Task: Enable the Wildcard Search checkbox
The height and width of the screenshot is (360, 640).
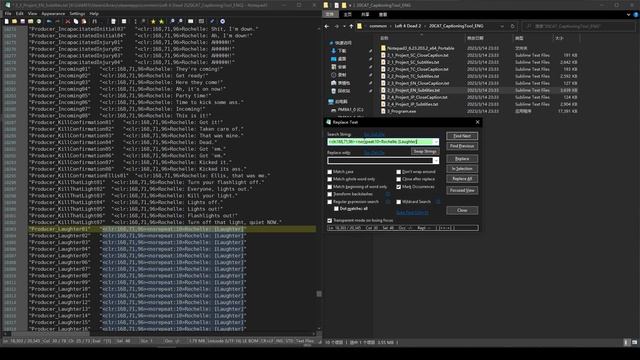Action: point(399,202)
